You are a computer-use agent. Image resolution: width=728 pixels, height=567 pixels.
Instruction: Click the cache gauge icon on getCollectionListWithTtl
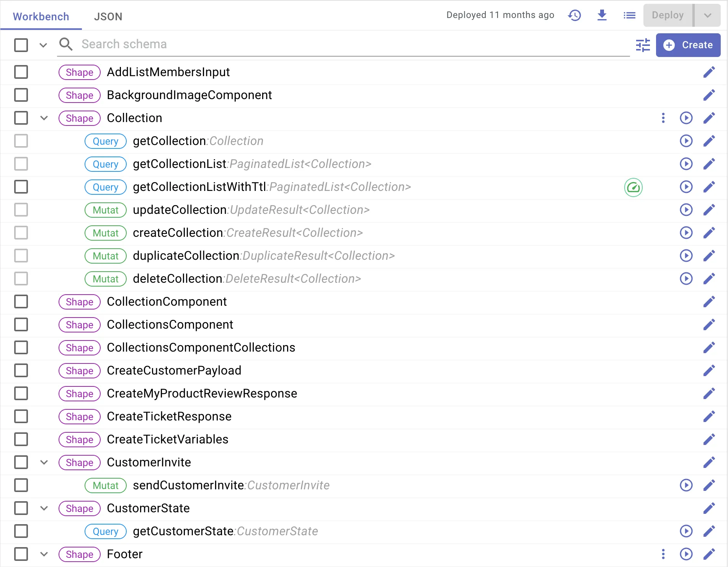(633, 187)
